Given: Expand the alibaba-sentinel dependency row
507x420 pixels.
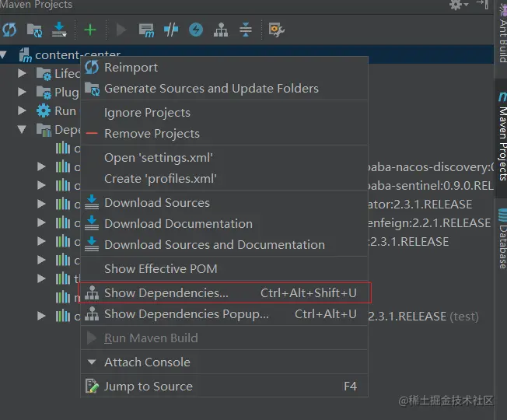Looking at the screenshot, I should (x=41, y=185).
